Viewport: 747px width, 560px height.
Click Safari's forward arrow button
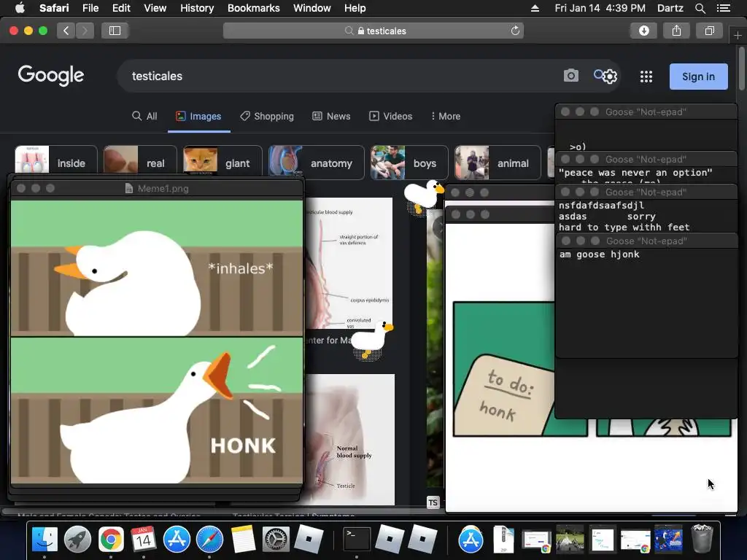[85, 31]
